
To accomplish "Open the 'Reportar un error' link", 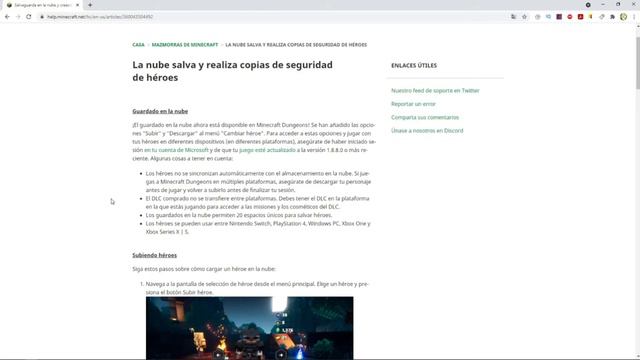I will [x=413, y=104].
